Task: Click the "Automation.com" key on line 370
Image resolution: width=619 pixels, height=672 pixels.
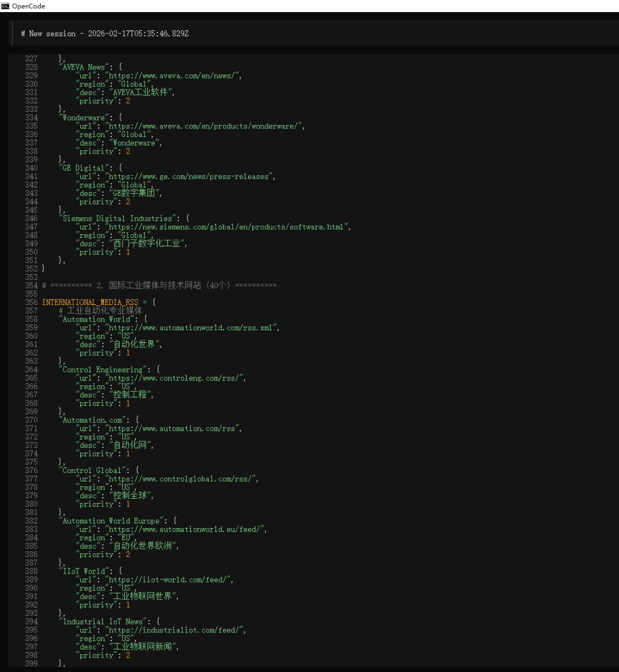Action: pos(92,420)
